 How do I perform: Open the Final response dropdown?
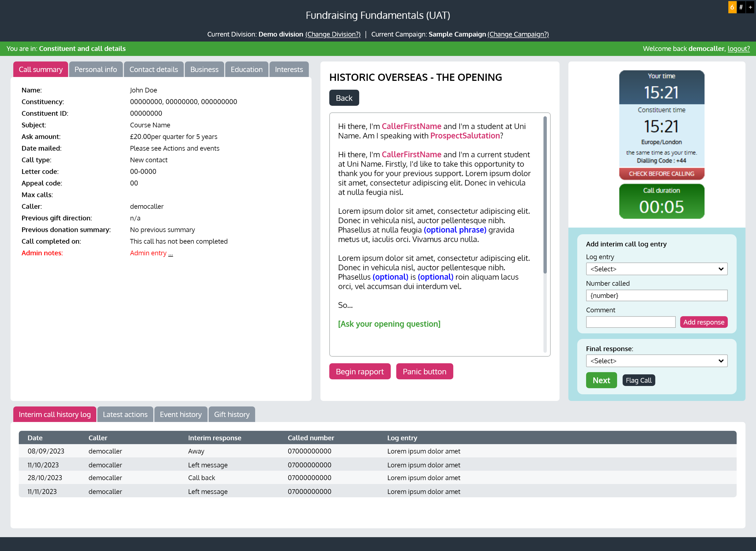click(656, 361)
